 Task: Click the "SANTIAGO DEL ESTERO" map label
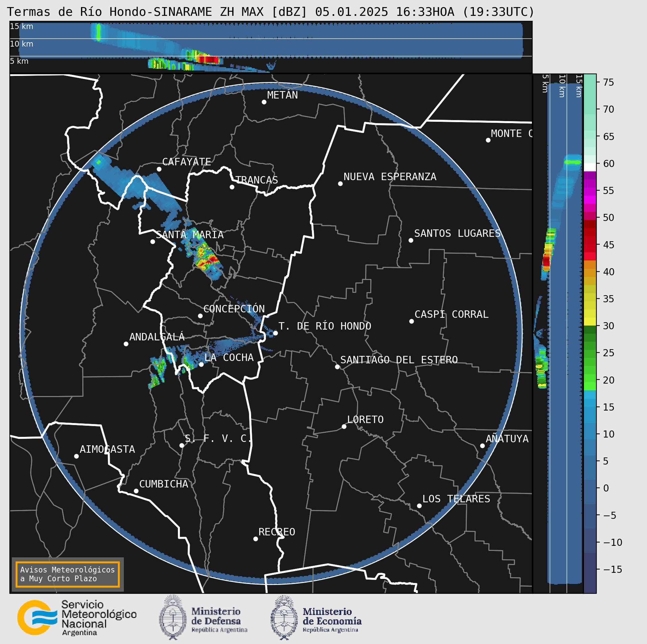point(399,360)
